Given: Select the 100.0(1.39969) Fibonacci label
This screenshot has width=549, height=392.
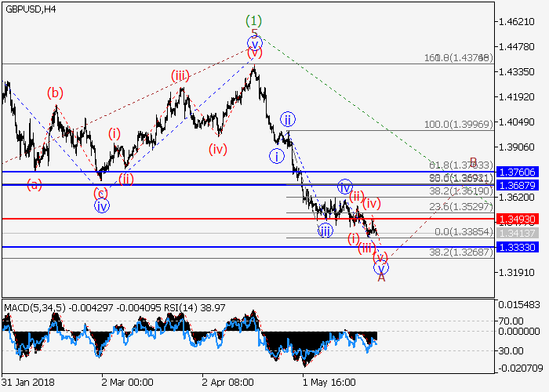Looking at the screenshot, I should 458,124.
